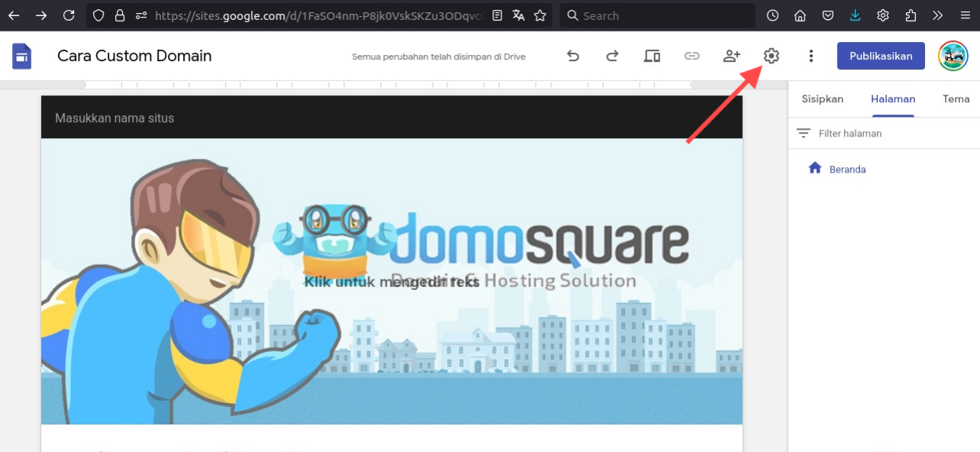Select the Beranda page in list

pyautogui.click(x=847, y=169)
